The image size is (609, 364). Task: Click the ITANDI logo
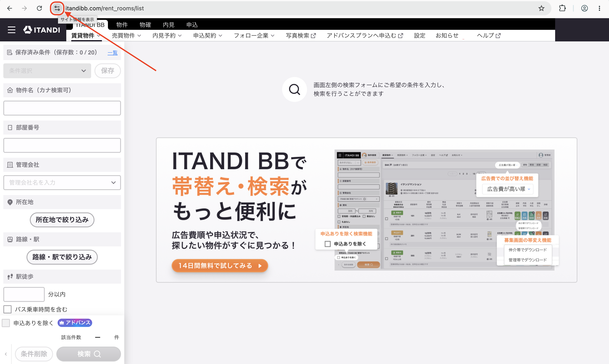42,30
